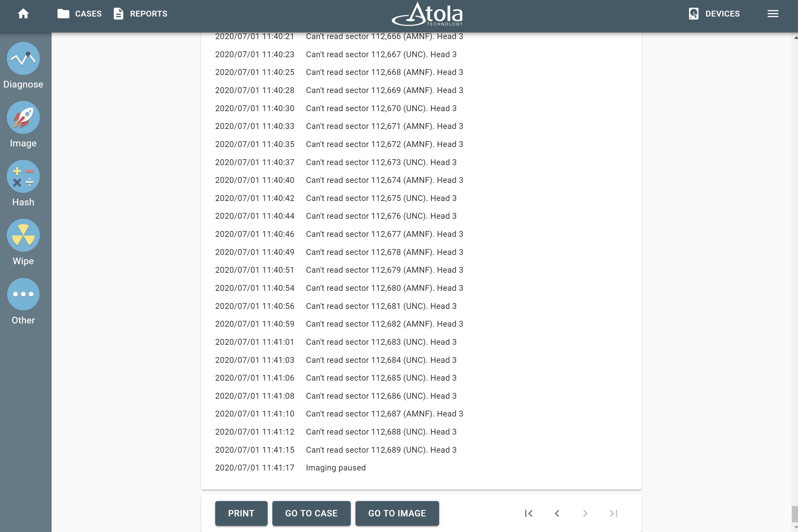Select the Image rocket icon
This screenshot has width=798, height=532.
tap(23, 117)
